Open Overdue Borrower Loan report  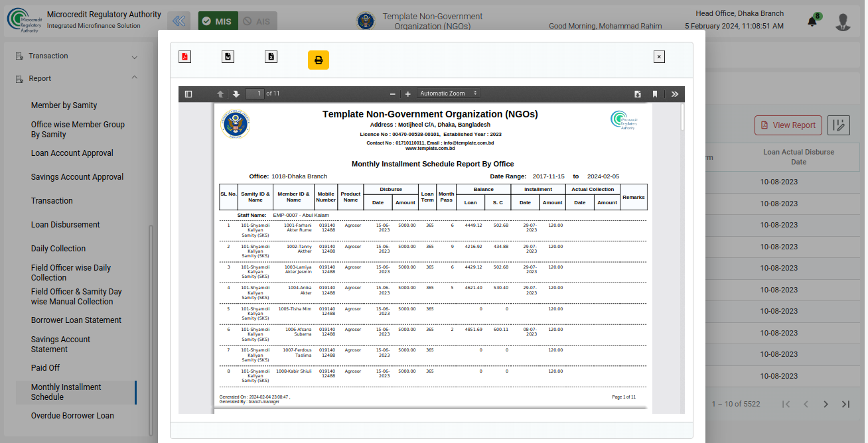72,416
